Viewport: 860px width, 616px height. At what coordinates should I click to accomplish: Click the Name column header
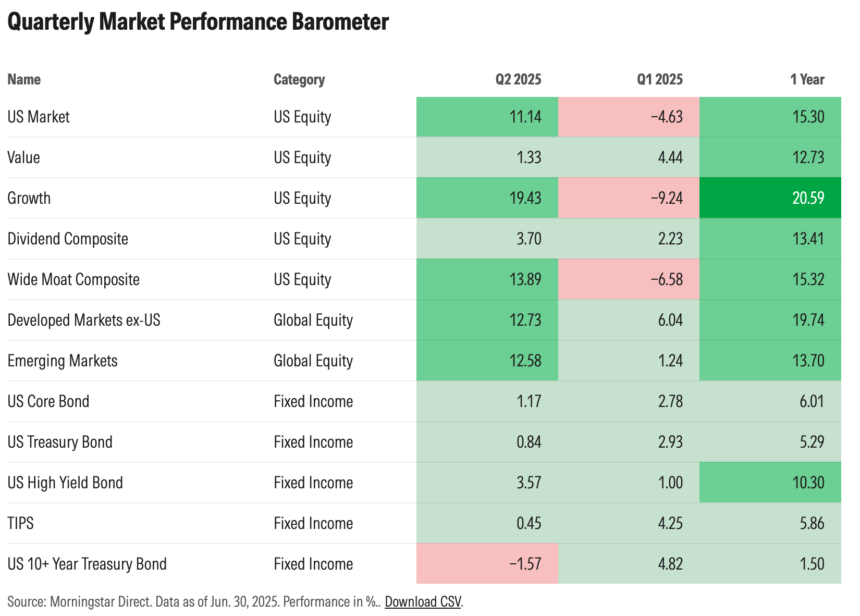coord(24,79)
